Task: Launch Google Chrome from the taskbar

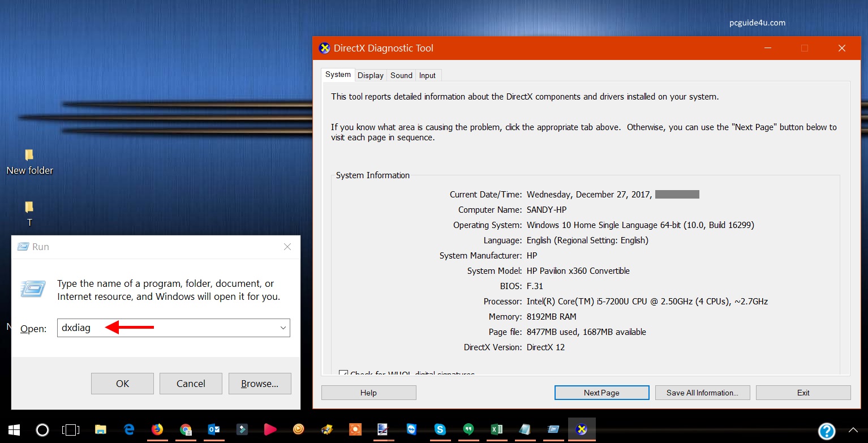Action: click(186, 430)
